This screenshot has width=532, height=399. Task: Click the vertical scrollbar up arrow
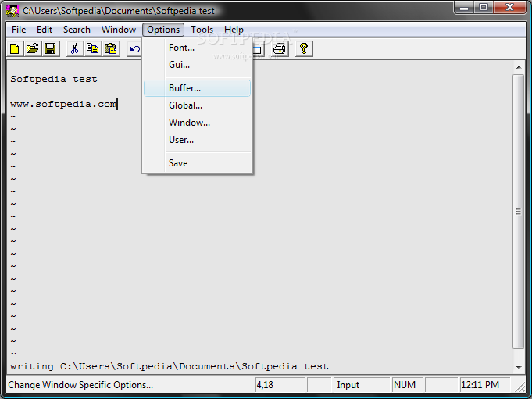click(519, 67)
